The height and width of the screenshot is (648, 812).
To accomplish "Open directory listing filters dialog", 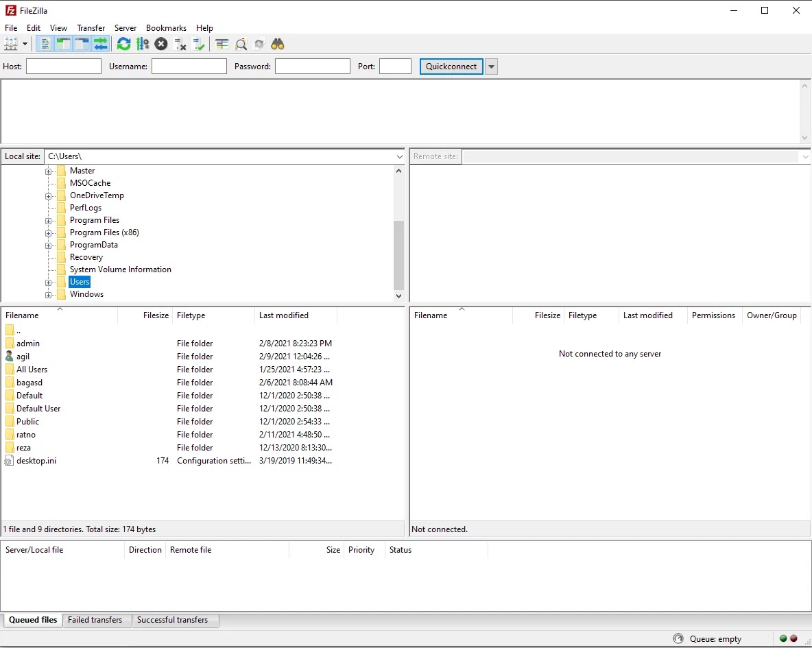I will (222, 45).
